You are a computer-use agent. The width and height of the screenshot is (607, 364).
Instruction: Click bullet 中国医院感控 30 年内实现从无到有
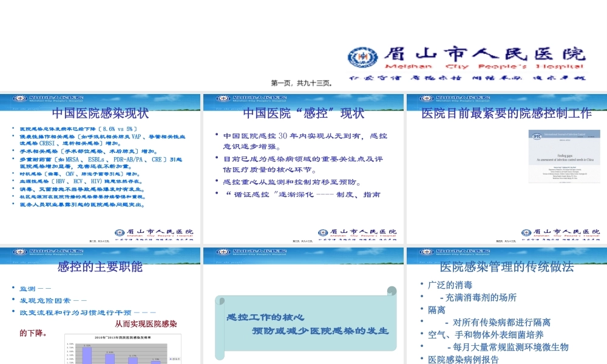pyautogui.click(x=305, y=141)
